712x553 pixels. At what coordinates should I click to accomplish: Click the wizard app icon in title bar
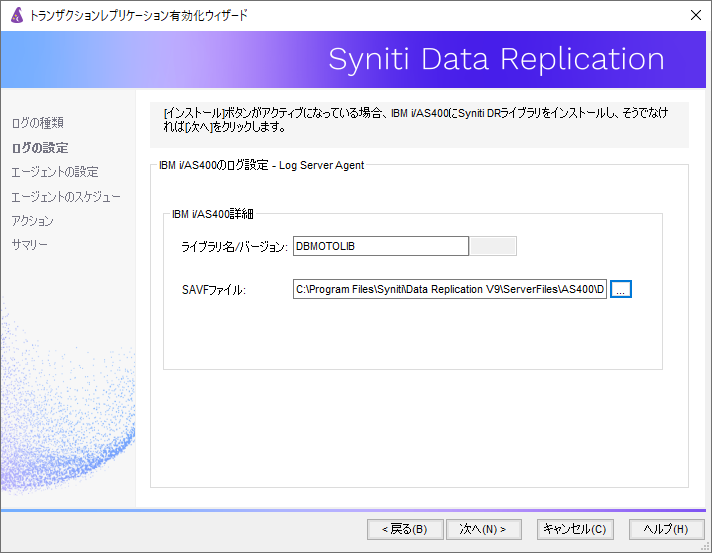17,15
